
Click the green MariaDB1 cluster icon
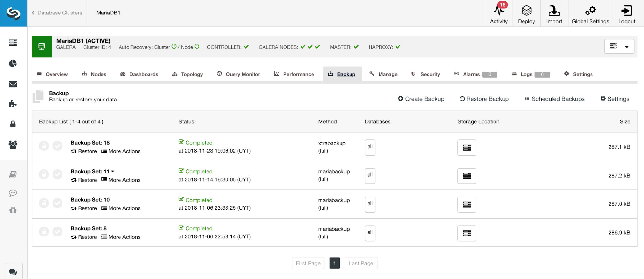(x=42, y=46)
